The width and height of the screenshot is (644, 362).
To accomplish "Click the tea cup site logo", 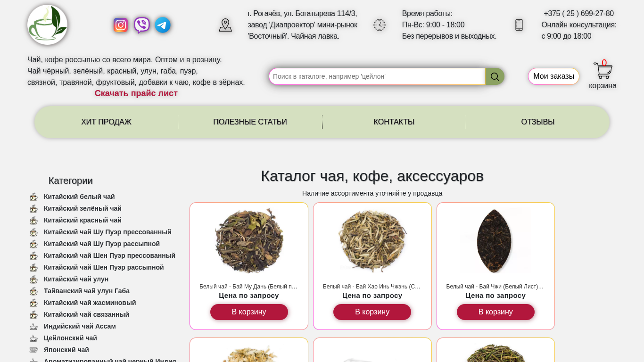I will click(47, 25).
